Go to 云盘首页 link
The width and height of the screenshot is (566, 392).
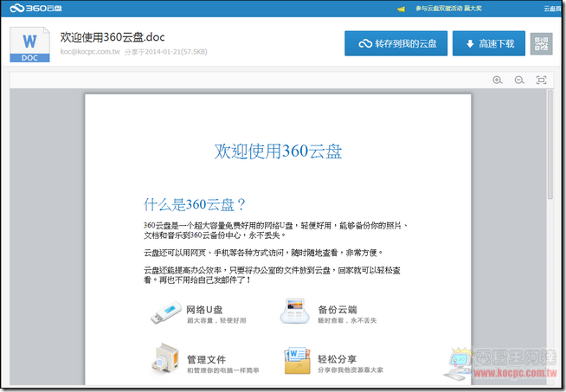pyautogui.click(x=552, y=9)
